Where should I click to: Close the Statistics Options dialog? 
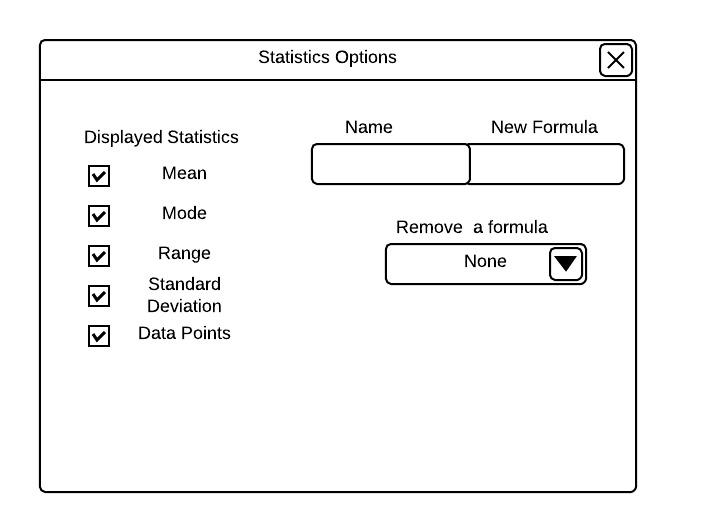(616, 60)
